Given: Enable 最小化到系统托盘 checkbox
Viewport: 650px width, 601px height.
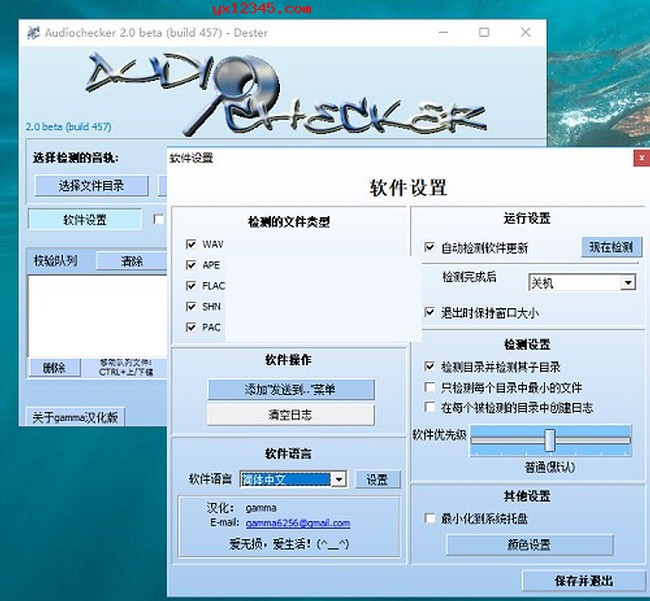Looking at the screenshot, I should 429,518.
